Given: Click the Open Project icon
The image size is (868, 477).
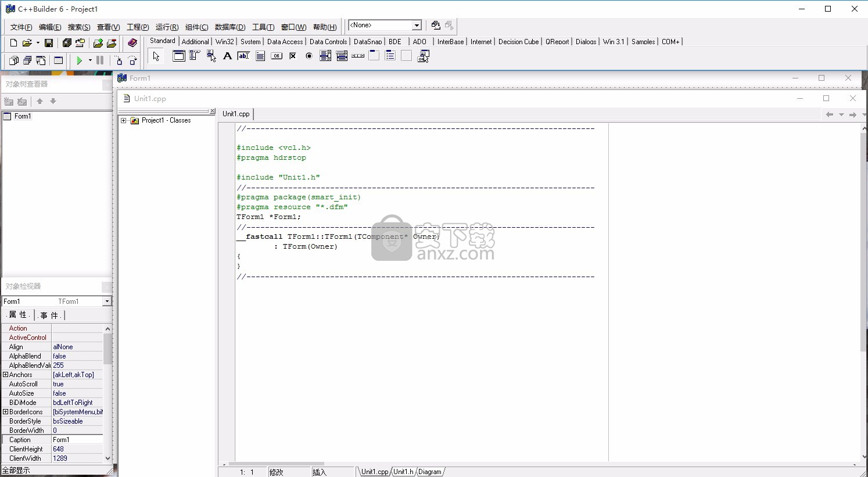Looking at the screenshot, I should click(x=80, y=43).
